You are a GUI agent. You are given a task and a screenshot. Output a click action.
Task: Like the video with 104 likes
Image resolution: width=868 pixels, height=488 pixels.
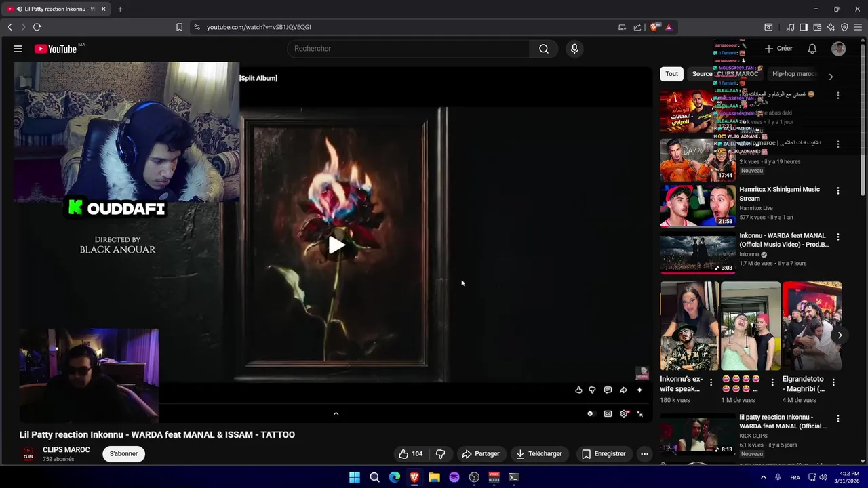point(410,454)
